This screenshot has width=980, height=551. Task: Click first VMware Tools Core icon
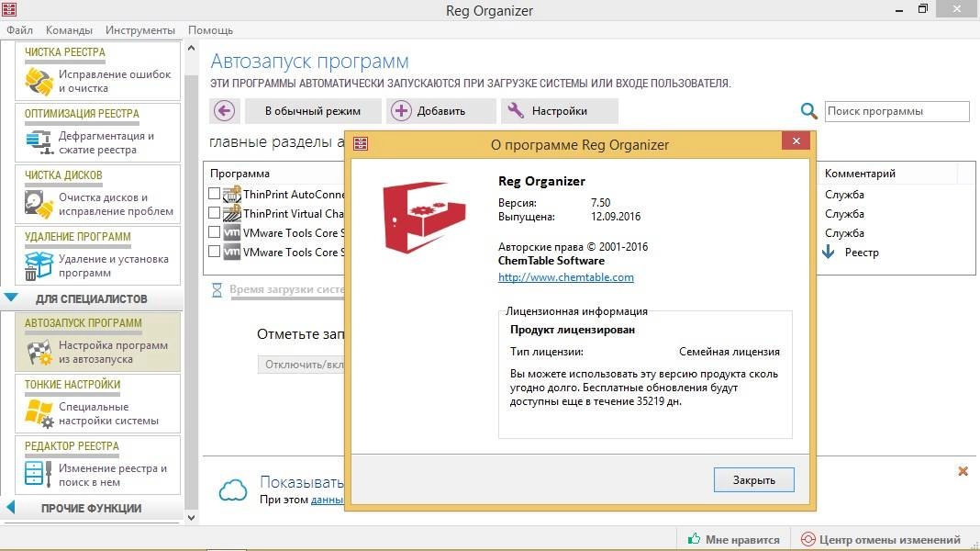232,232
